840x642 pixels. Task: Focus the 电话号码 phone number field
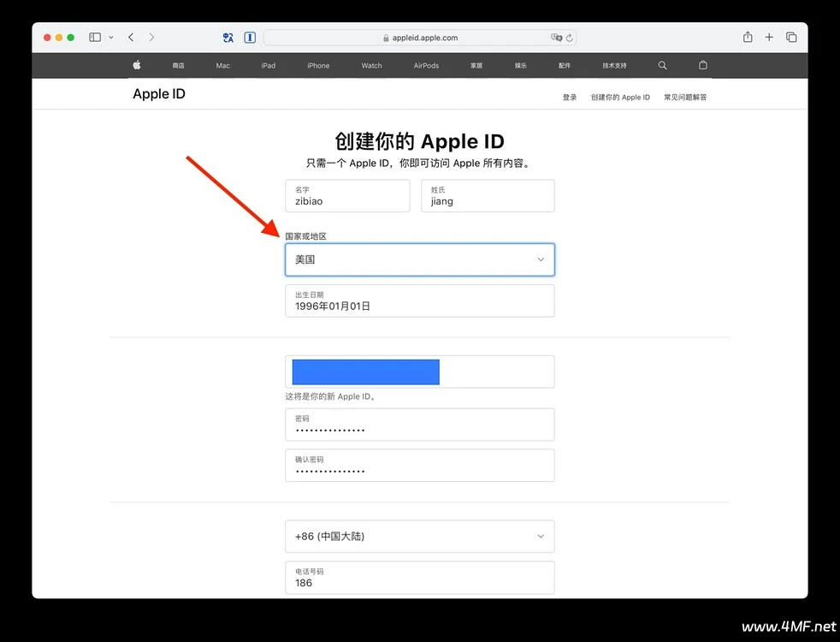(x=419, y=578)
